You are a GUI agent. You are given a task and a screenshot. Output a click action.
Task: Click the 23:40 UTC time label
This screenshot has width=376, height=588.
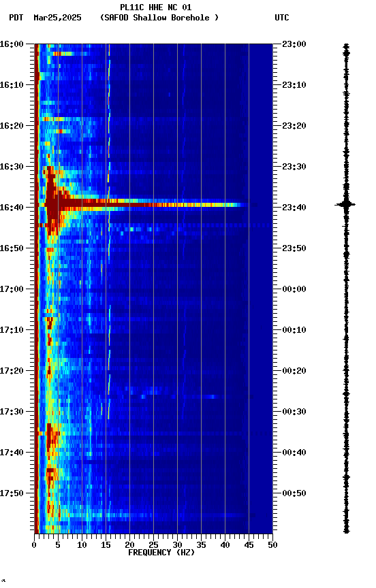(x=294, y=208)
